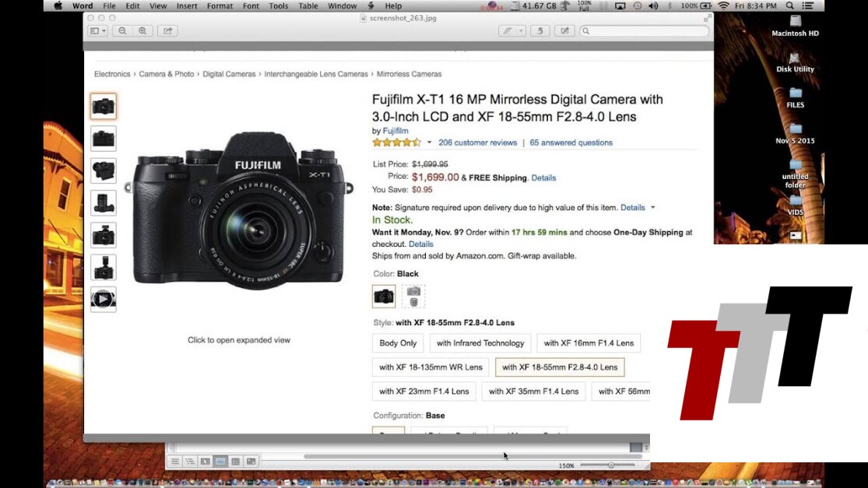Open the Format menu in menu bar
Viewport: 868px width, 488px height.
[220, 5]
